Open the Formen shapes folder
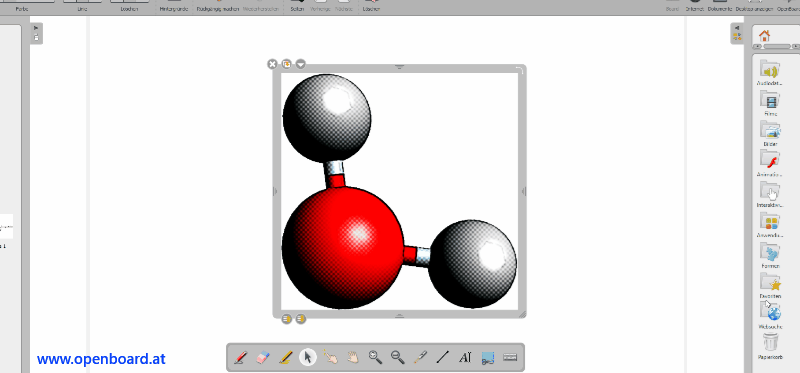This screenshot has width=800, height=373. pyautogui.click(x=770, y=255)
